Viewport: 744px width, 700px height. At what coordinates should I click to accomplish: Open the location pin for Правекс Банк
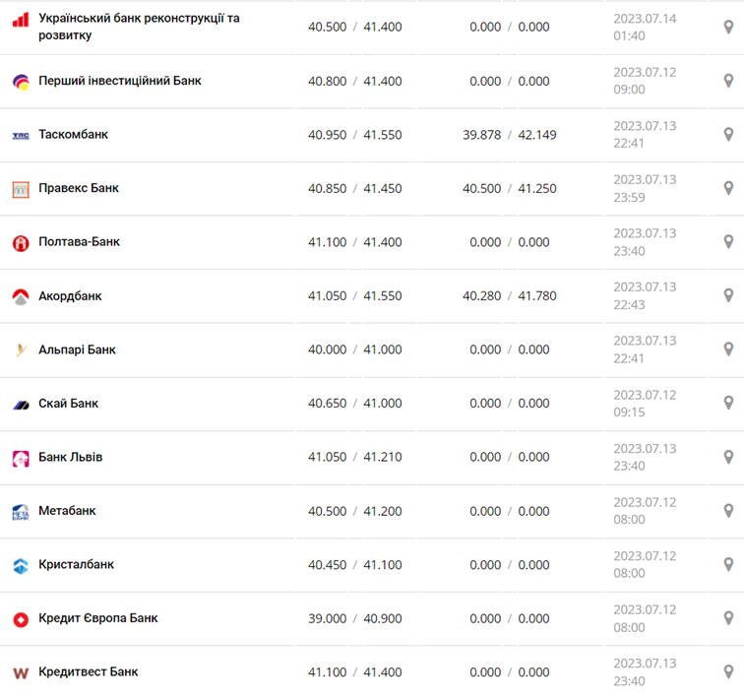728,188
